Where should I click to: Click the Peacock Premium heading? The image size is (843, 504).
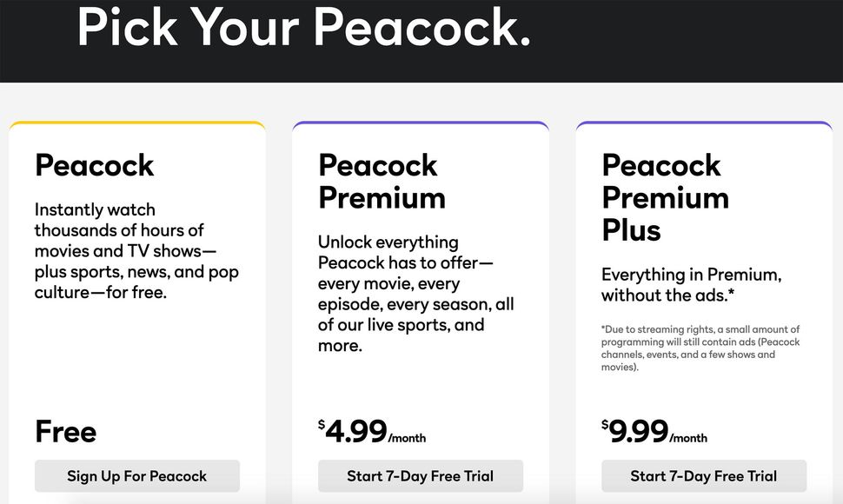tap(382, 181)
